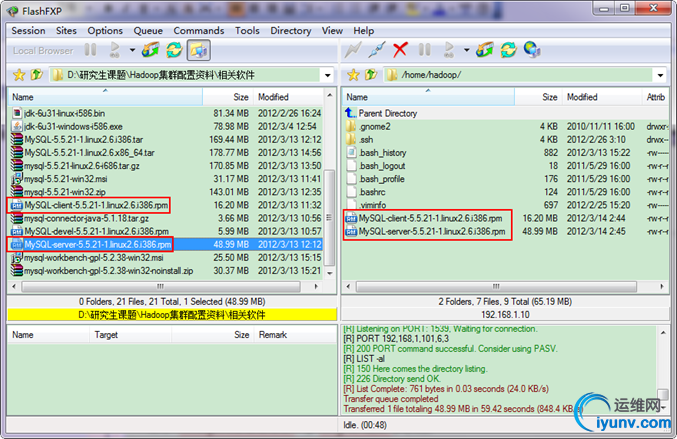Click scroll-up arrow of log panel
677x439 pixels.
(663, 332)
